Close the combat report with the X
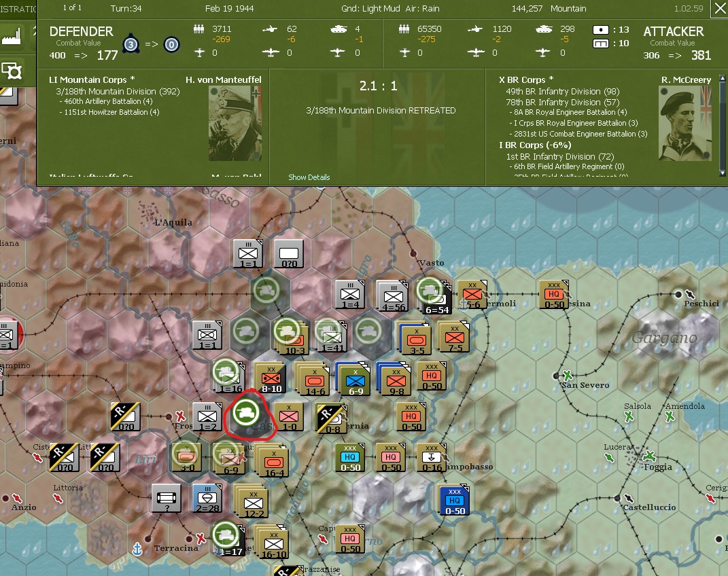Viewport: 728px width, 576px height. pos(720,8)
